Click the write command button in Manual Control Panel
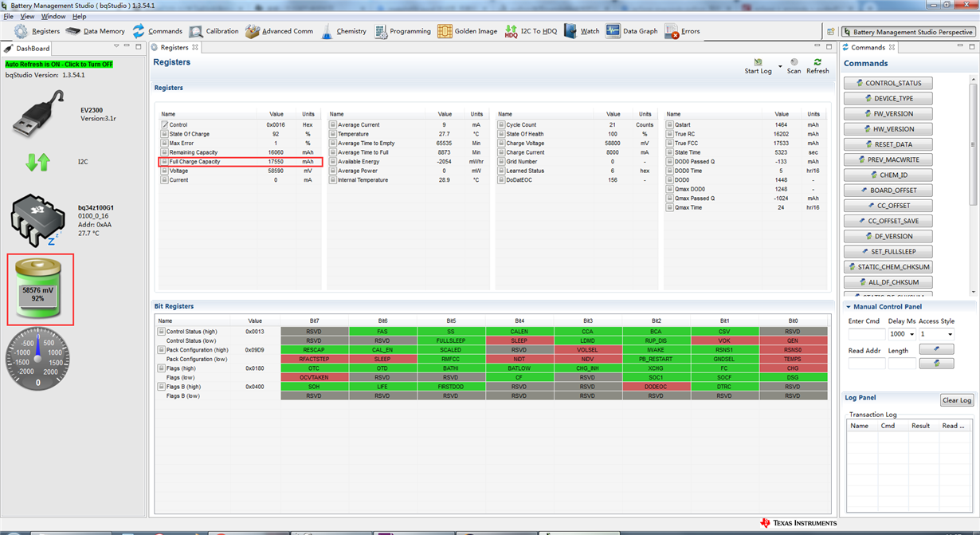The image size is (980, 535). click(x=936, y=348)
